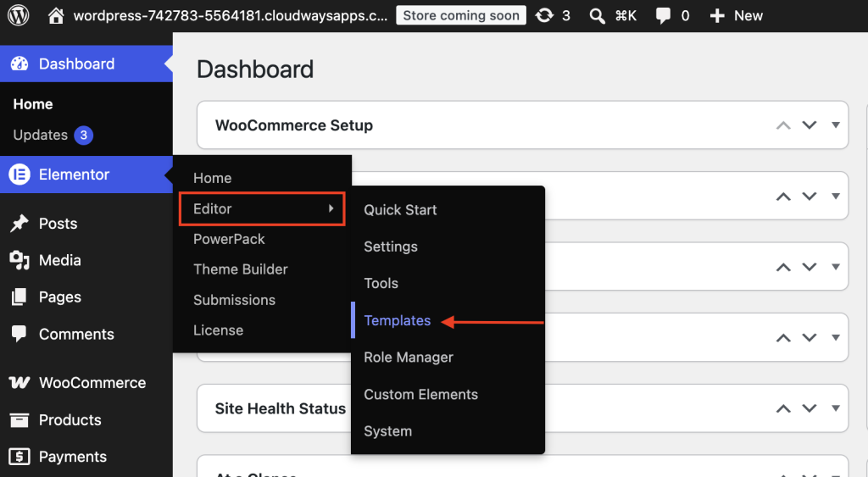Click the home site icon in admin bar
This screenshot has width=868, height=477.
(x=55, y=15)
